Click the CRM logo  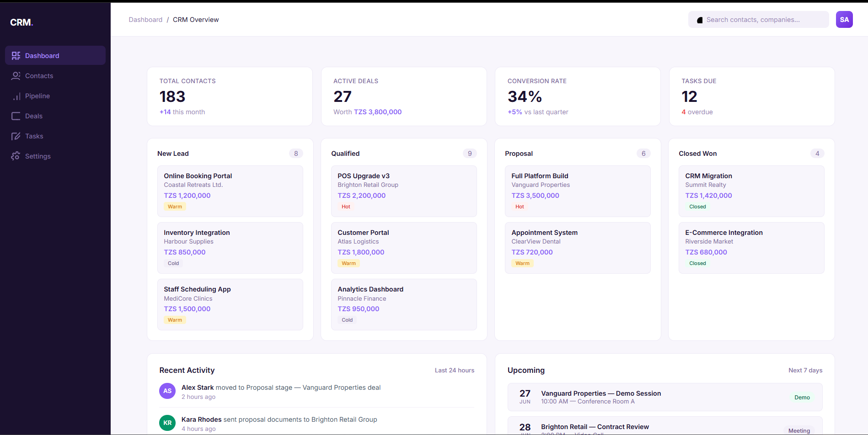pyautogui.click(x=21, y=22)
